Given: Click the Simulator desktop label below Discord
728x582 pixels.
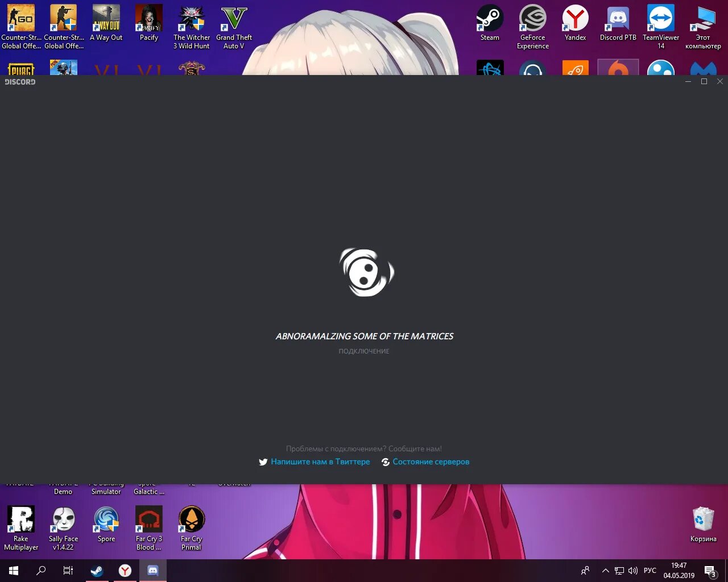Looking at the screenshot, I should pyautogui.click(x=106, y=492).
